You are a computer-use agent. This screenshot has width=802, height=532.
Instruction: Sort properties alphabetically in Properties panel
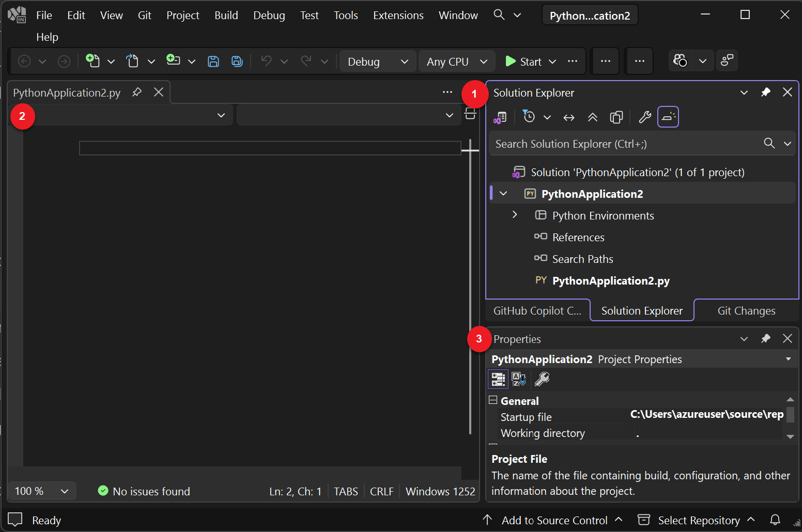[x=519, y=379]
